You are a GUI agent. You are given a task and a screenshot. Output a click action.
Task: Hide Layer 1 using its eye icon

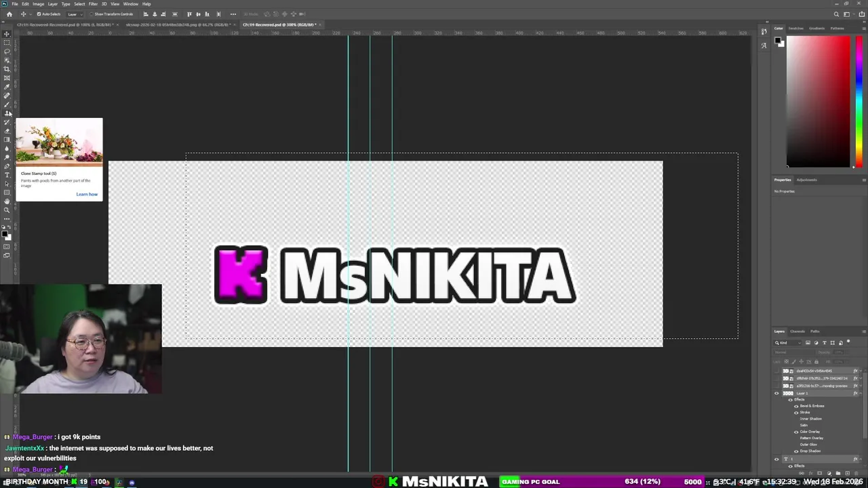[x=776, y=393]
